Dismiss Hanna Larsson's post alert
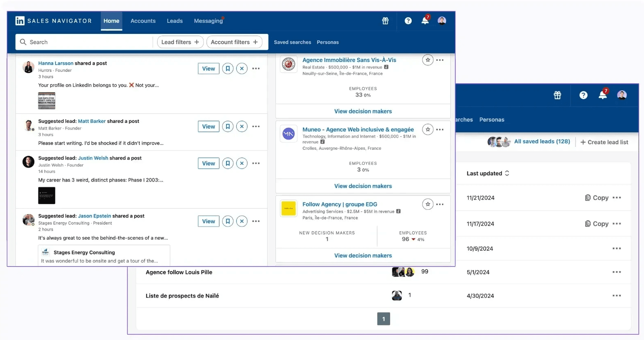 click(242, 69)
